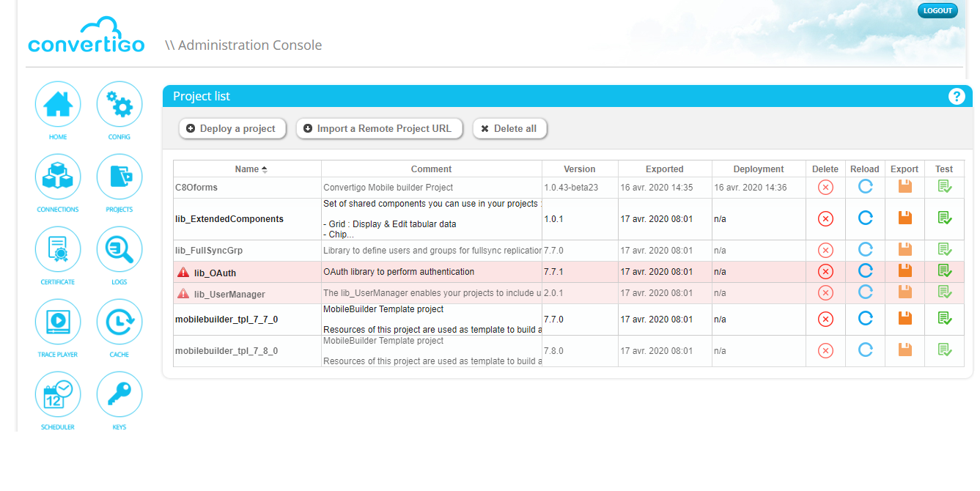Sort by the Comment column header
The image size is (980, 491).
coord(431,169)
